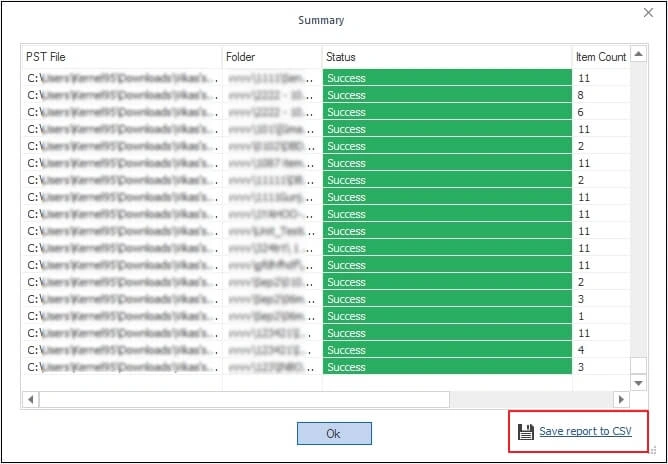Click the PST File column header

click(x=122, y=57)
